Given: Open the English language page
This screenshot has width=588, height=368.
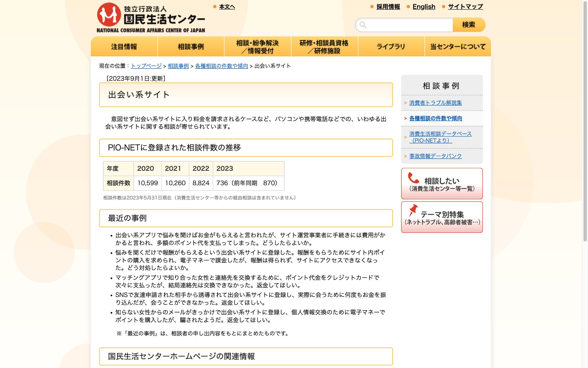Looking at the screenshot, I should coord(423,6).
